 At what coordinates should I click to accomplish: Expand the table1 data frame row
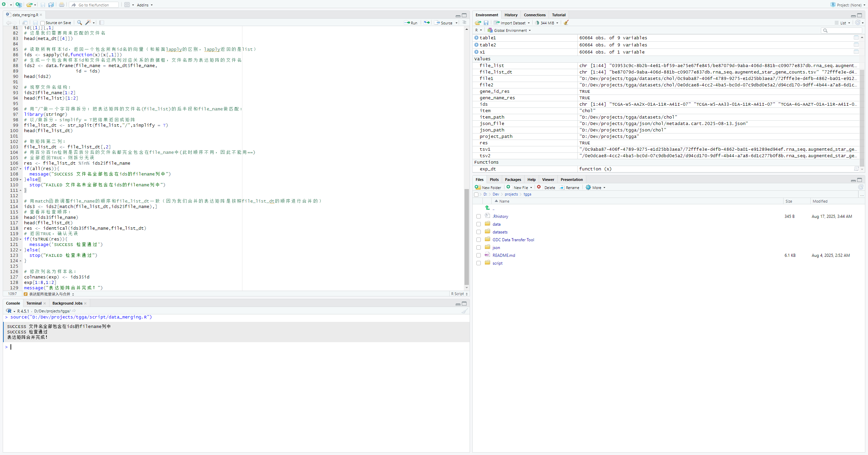coord(476,38)
